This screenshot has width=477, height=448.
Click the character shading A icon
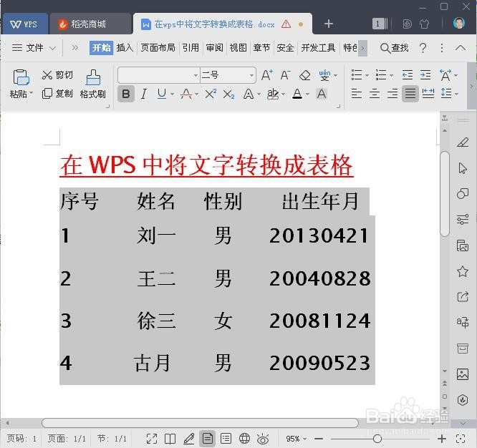[322, 94]
